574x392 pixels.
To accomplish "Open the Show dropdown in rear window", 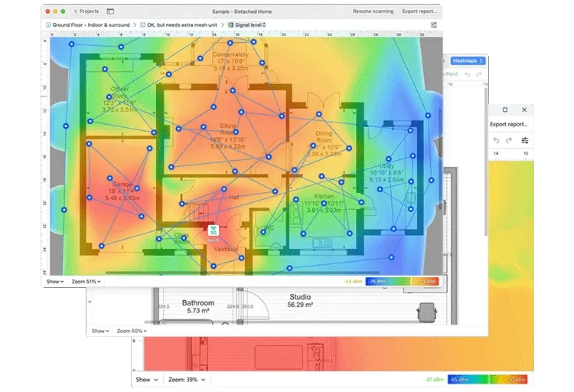I will click(x=147, y=380).
